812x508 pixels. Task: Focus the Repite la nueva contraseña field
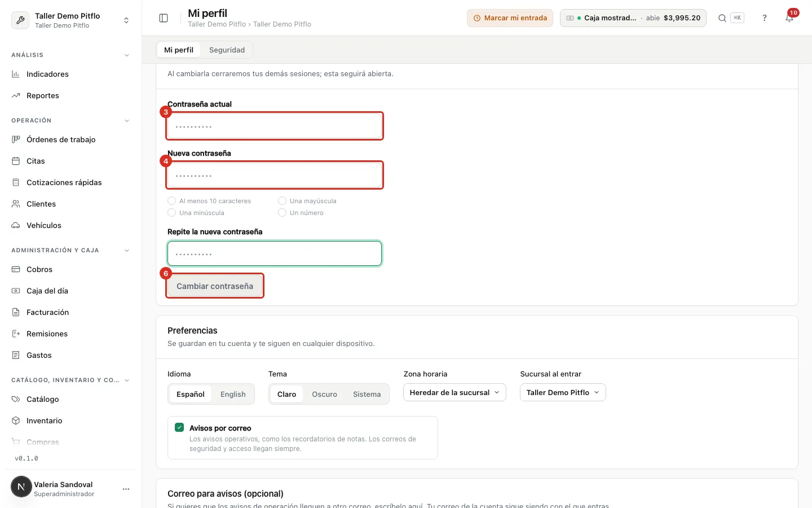[275, 253]
